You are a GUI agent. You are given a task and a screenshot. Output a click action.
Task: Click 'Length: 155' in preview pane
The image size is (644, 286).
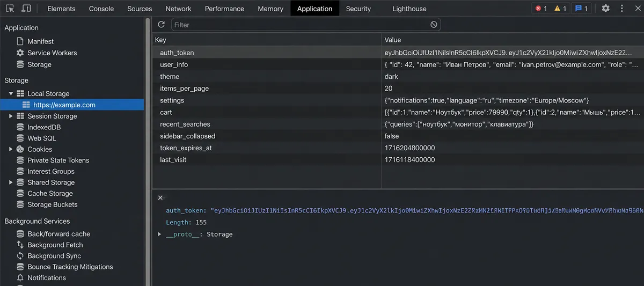[186, 222]
